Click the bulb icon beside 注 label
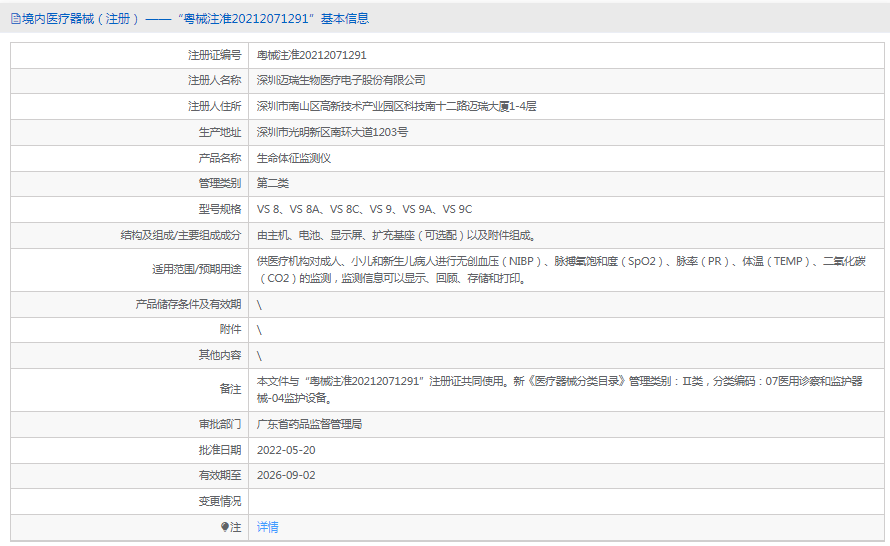Screen dimensions: 890x546 [x=225, y=527]
